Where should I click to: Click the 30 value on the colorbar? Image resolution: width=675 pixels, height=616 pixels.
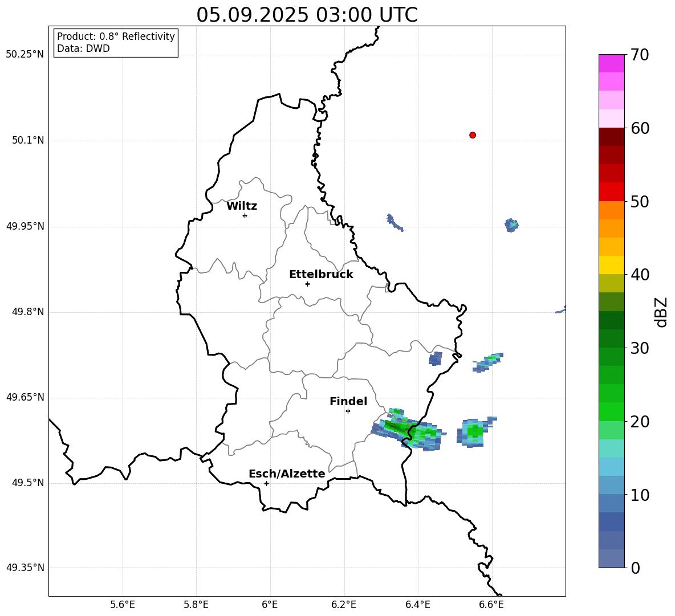click(x=640, y=348)
